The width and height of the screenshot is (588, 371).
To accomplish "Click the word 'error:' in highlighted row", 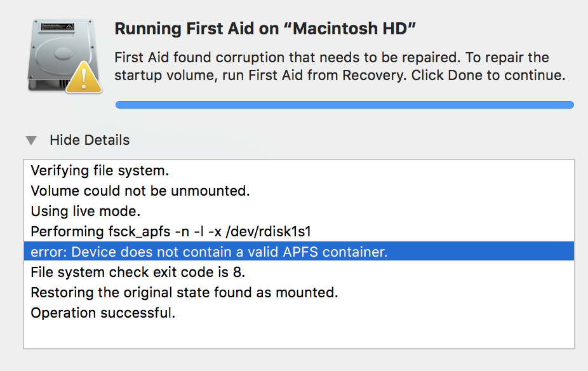I will point(49,252).
